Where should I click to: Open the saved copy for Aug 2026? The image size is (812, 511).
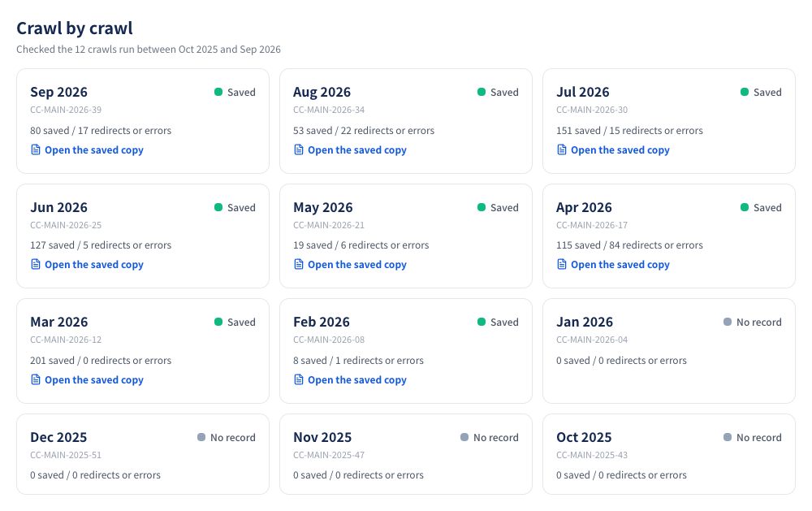(x=350, y=149)
